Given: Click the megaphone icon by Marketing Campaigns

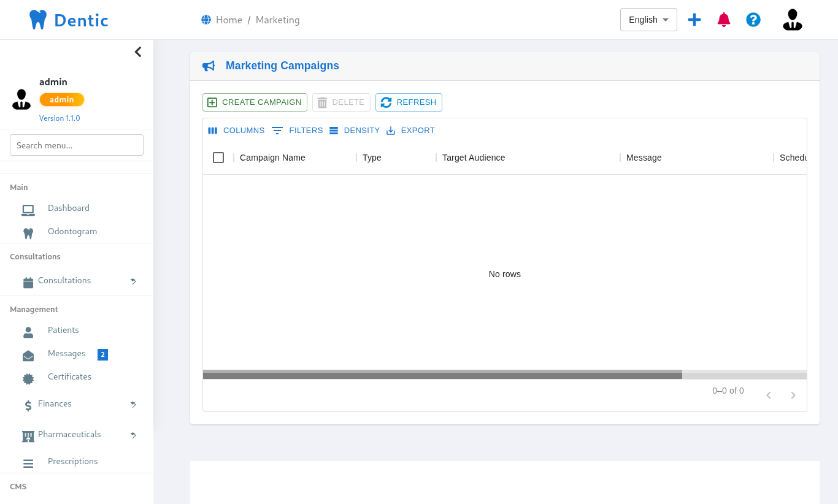Looking at the screenshot, I should point(209,66).
